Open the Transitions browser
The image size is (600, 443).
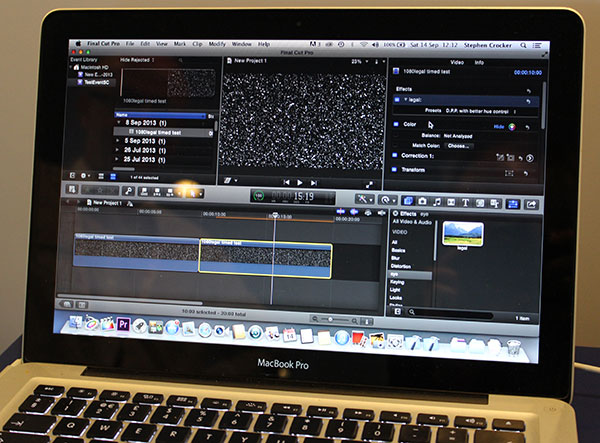[451, 202]
